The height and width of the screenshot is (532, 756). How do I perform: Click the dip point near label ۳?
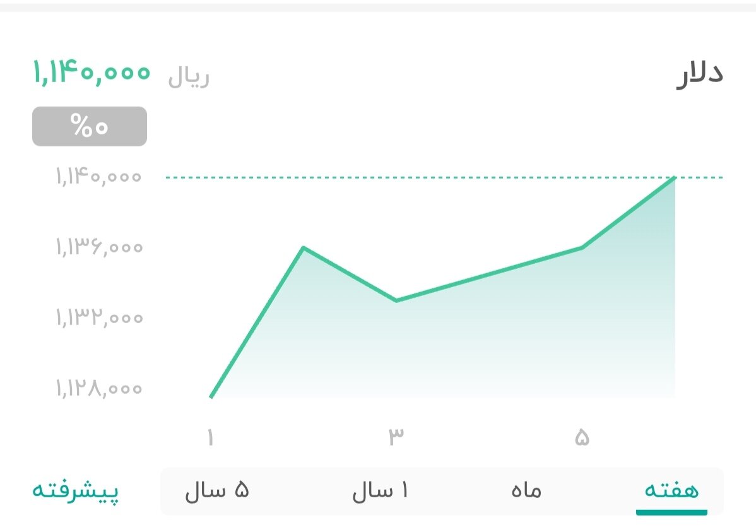pyautogui.click(x=396, y=300)
